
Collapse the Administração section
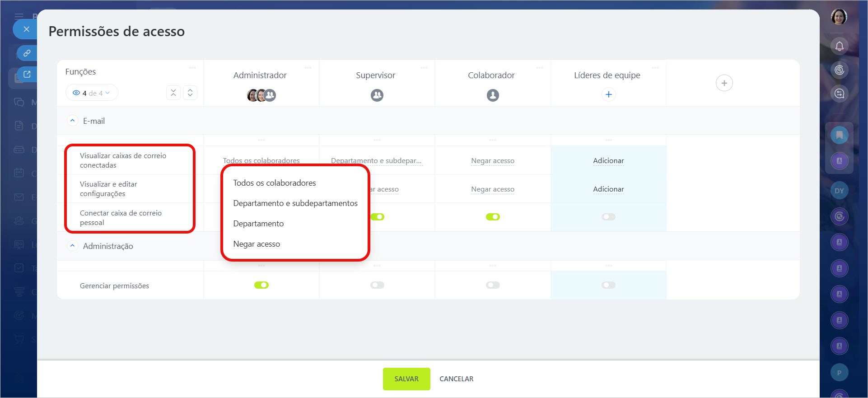[x=72, y=246]
